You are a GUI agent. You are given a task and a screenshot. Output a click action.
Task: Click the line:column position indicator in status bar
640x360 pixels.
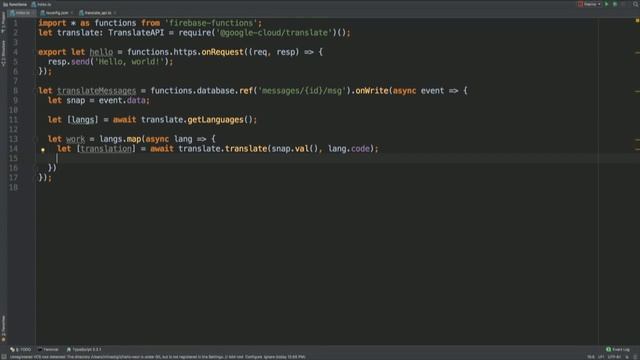pyautogui.click(x=591, y=357)
